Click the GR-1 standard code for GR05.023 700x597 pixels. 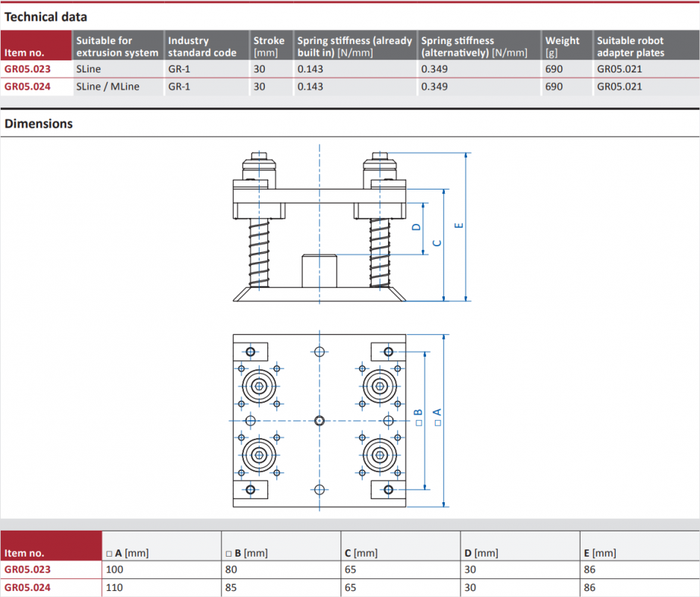pos(179,69)
